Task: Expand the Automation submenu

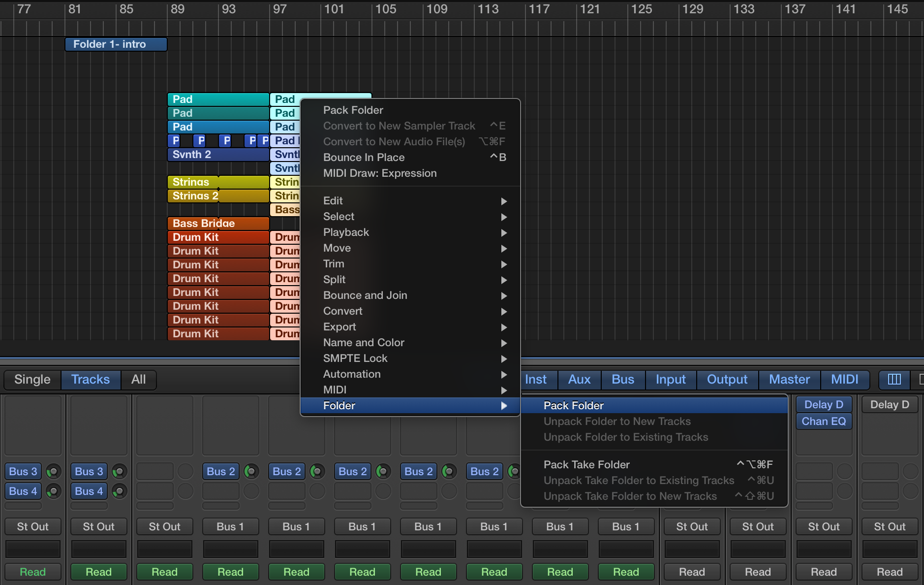Action: coord(351,374)
